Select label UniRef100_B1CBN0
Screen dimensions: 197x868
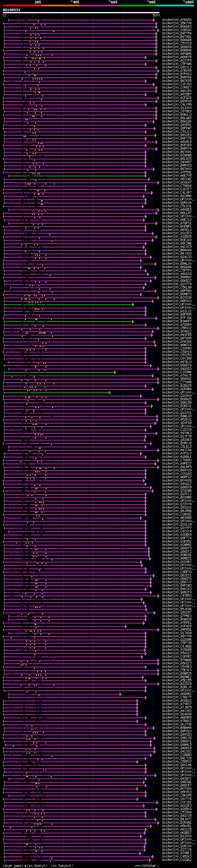click(177, 196)
